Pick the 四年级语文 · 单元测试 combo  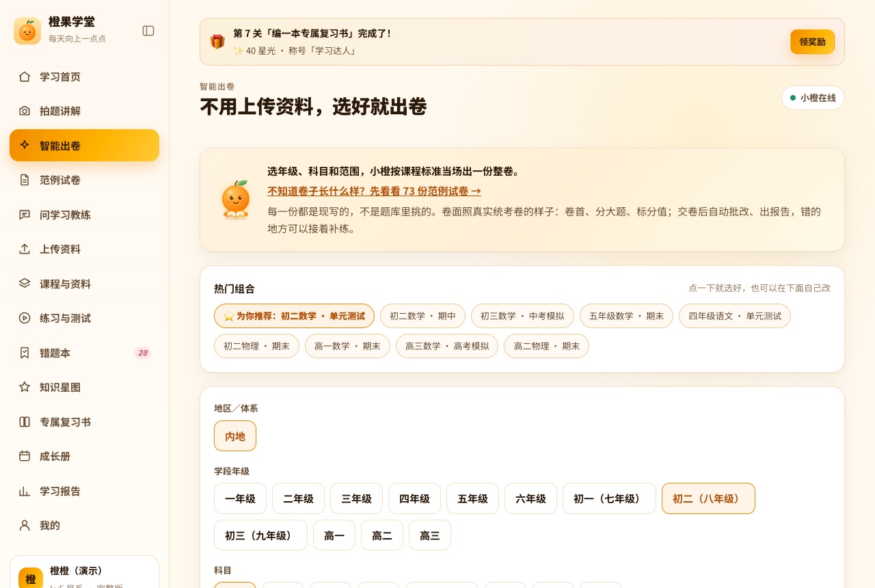735,316
